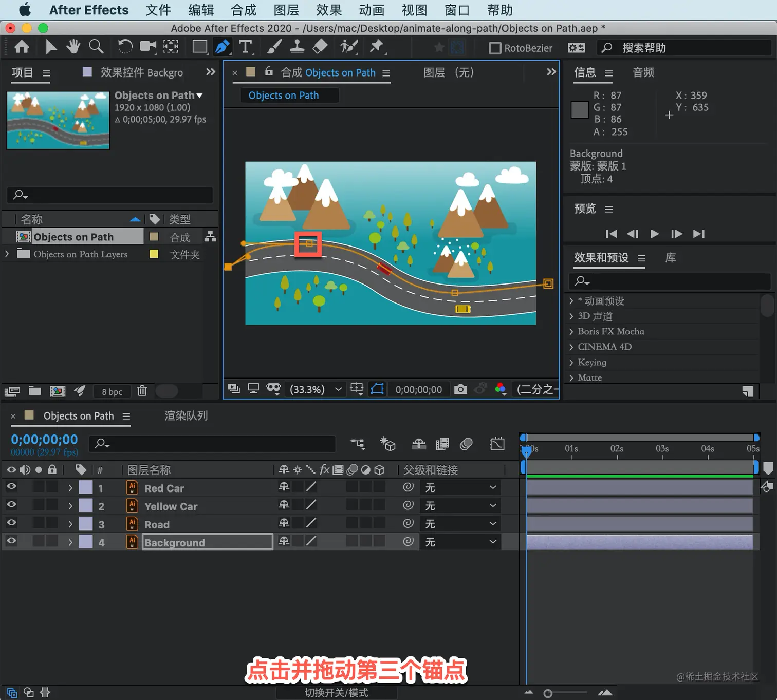This screenshot has width=777, height=700.
Task: Switch to the 音频 tab
Action: pyautogui.click(x=643, y=72)
